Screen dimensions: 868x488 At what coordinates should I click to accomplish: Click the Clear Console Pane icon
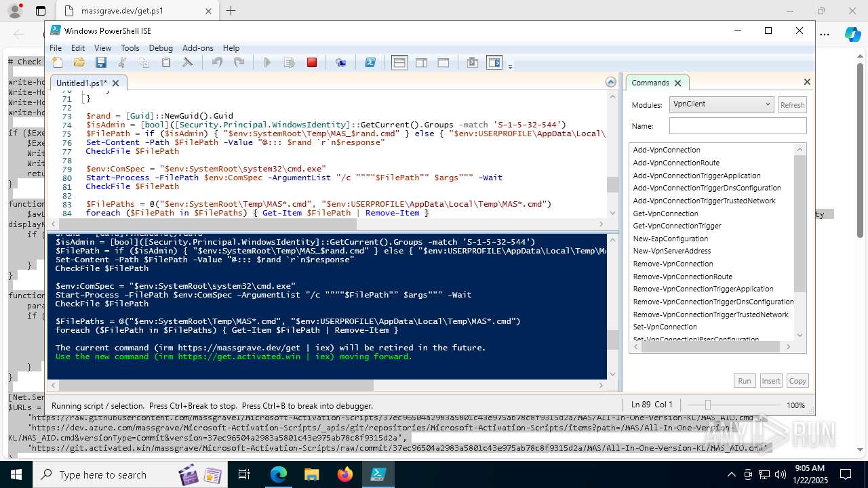(188, 62)
